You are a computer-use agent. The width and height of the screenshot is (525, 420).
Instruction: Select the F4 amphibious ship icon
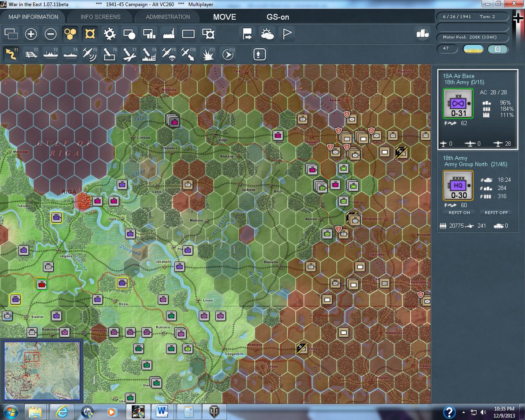pyautogui.click(x=70, y=54)
